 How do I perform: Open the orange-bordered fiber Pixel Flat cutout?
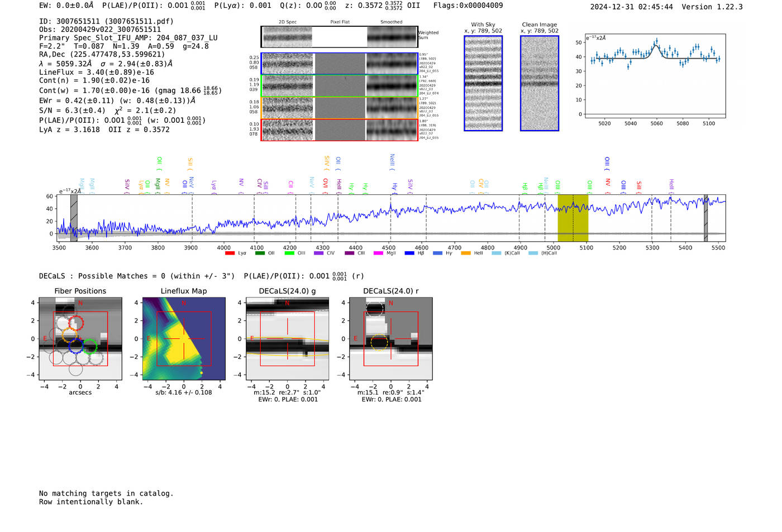point(340,108)
